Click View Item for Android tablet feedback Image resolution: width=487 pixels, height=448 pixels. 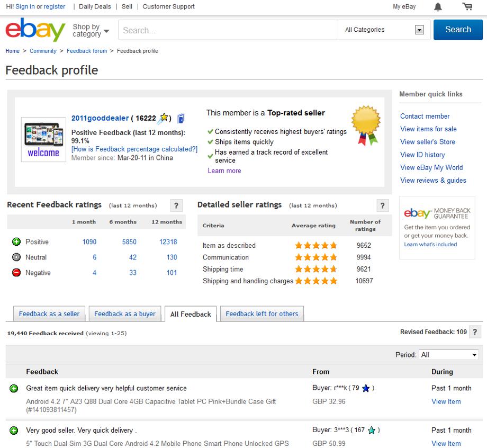click(446, 401)
